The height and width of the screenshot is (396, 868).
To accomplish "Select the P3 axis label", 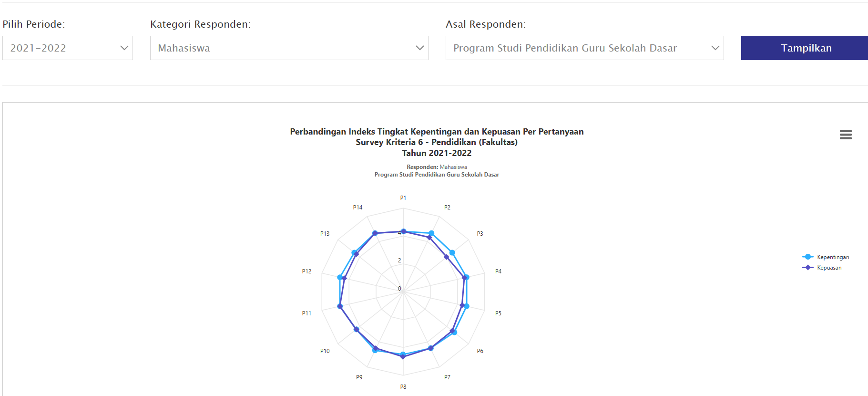I will pos(480,233).
